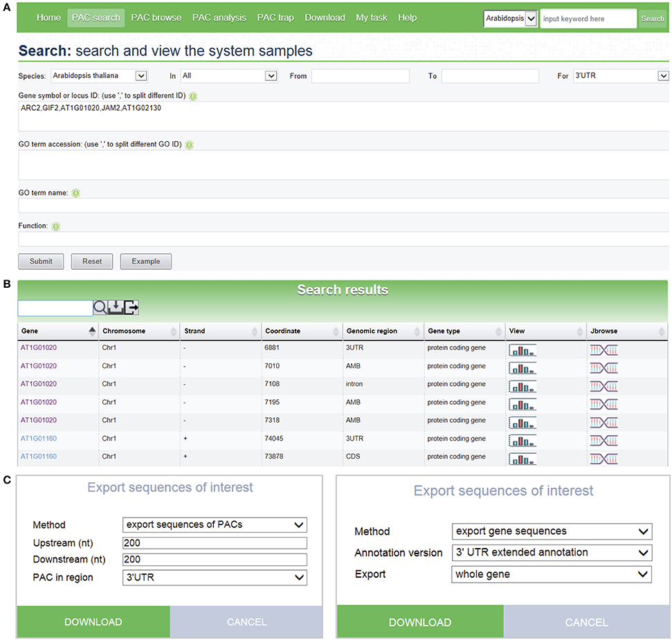Go to the Home menu item
The image size is (672, 640).
(x=49, y=18)
